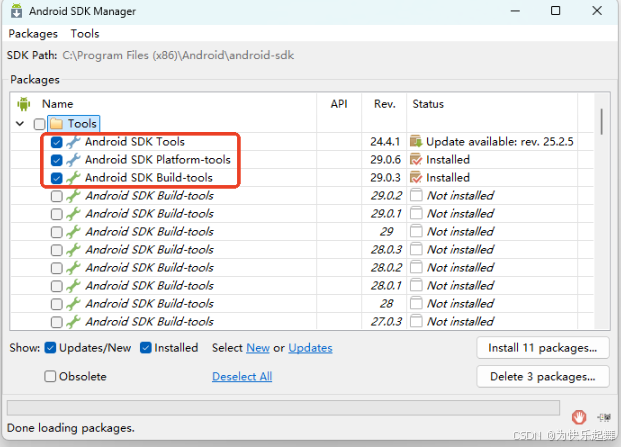
Task: Click the Android robot icon in Name header
Action: point(24,104)
